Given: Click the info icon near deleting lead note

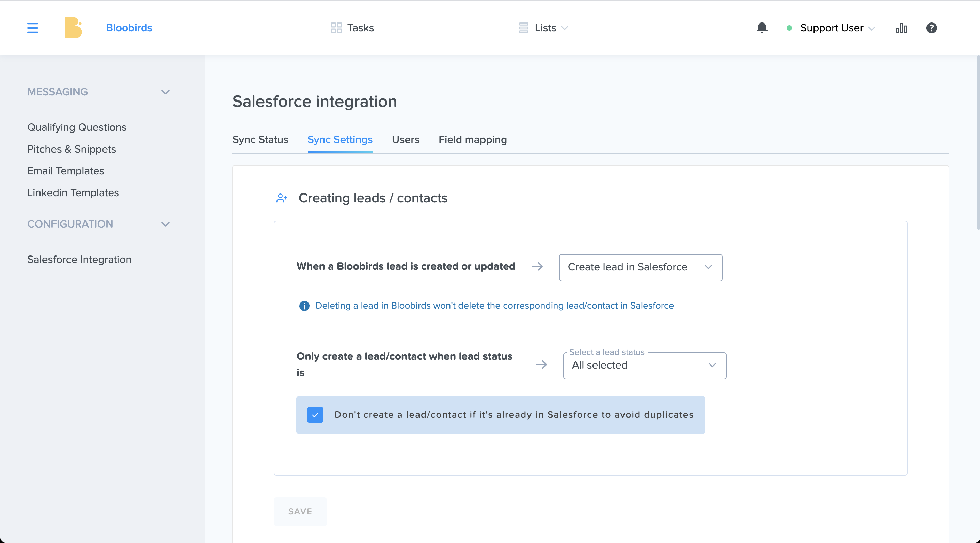Looking at the screenshot, I should [x=304, y=306].
